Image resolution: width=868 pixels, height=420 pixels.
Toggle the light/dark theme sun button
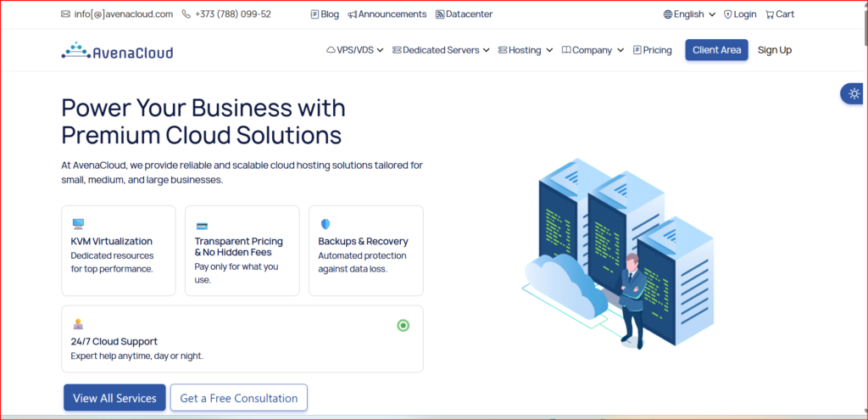[854, 93]
